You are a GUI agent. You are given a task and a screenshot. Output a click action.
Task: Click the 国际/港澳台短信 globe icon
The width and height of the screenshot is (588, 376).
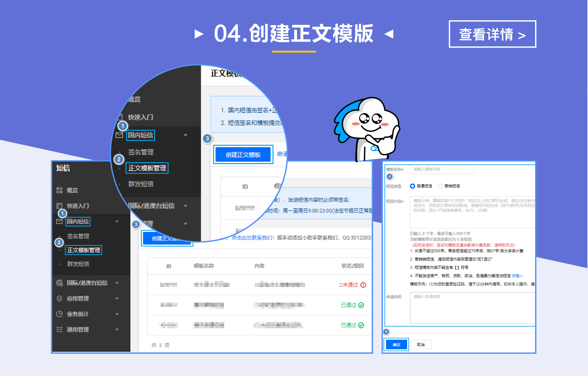(59, 283)
